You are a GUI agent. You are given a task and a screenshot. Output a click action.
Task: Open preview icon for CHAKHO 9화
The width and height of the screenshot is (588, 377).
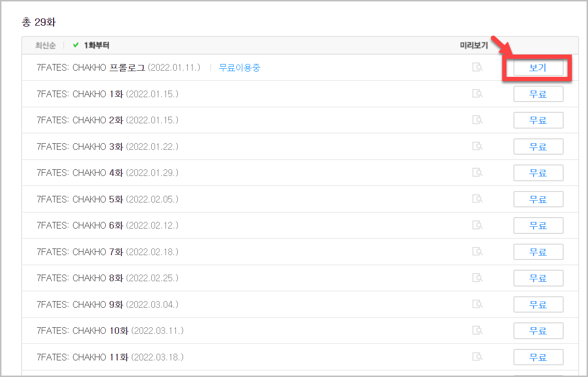[x=478, y=304]
